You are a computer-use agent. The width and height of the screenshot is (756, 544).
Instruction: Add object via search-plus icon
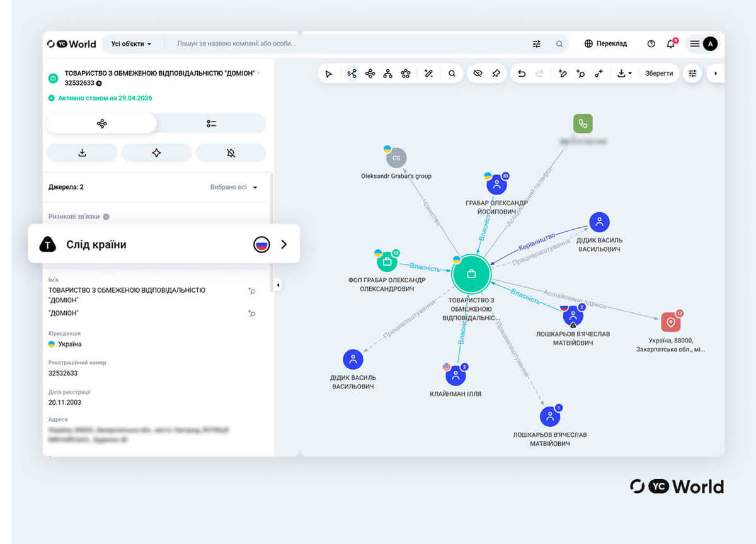coord(581,74)
